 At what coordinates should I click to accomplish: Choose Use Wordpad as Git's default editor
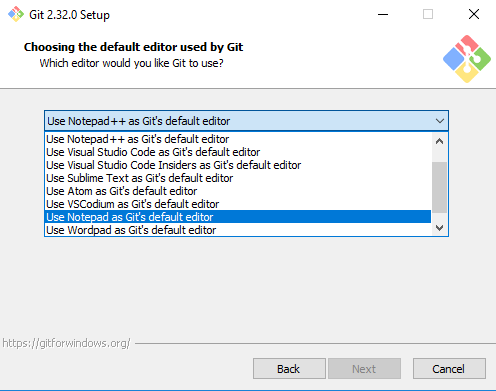click(238, 230)
